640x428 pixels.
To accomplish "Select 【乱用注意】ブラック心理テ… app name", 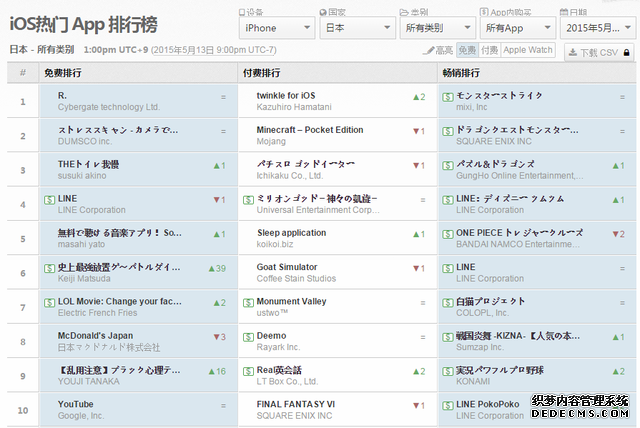I will 119,370.
